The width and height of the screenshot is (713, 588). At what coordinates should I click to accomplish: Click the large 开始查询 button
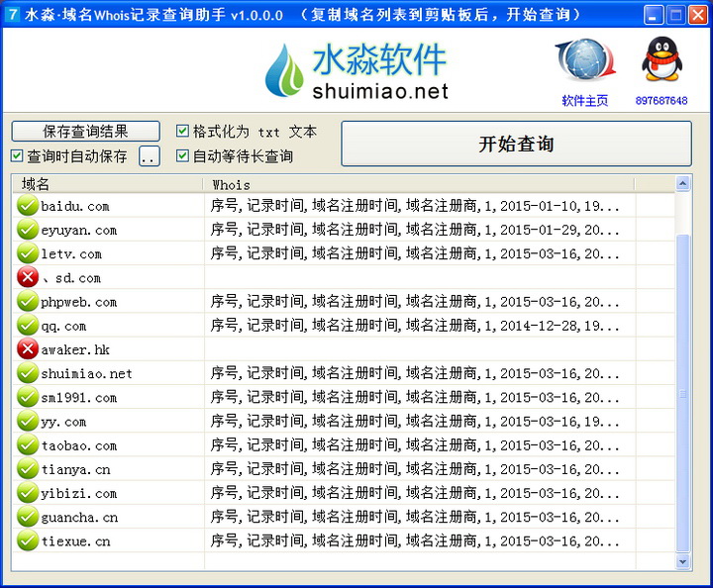517,144
